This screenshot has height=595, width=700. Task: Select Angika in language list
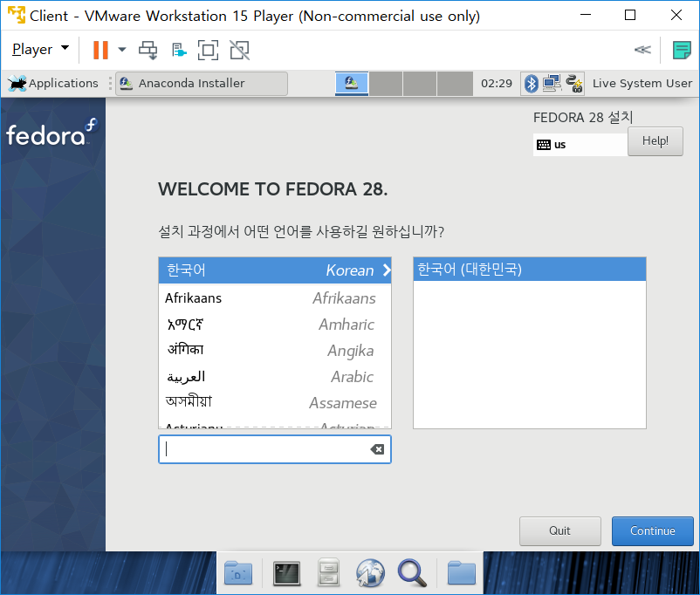tap(275, 351)
